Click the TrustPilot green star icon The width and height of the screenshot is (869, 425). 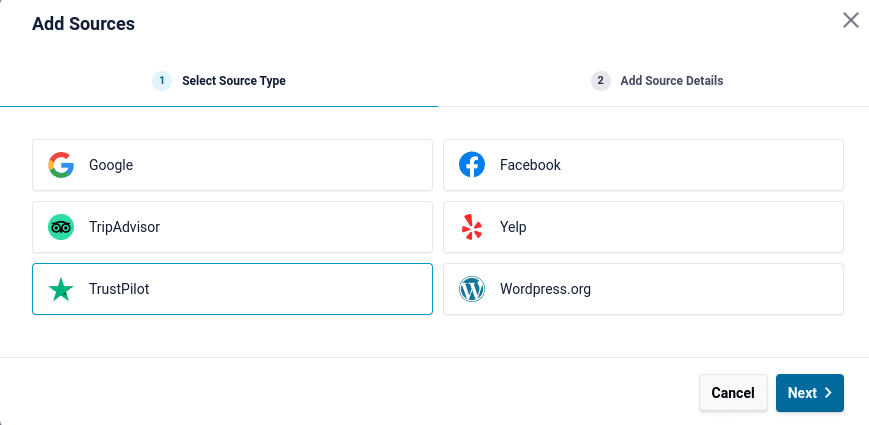point(61,290)
